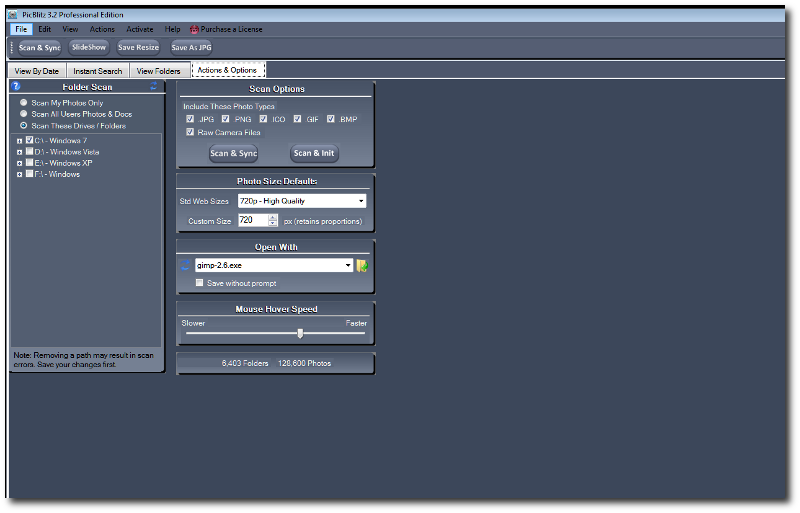Click the SlideShow toolbar button
Screen dimensions: 800x513
tap(89, 47)
